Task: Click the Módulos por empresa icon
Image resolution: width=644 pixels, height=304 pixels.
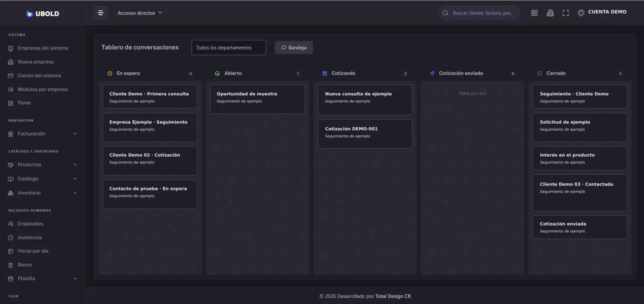Action: pyautogui.click(x=11, y=89)
